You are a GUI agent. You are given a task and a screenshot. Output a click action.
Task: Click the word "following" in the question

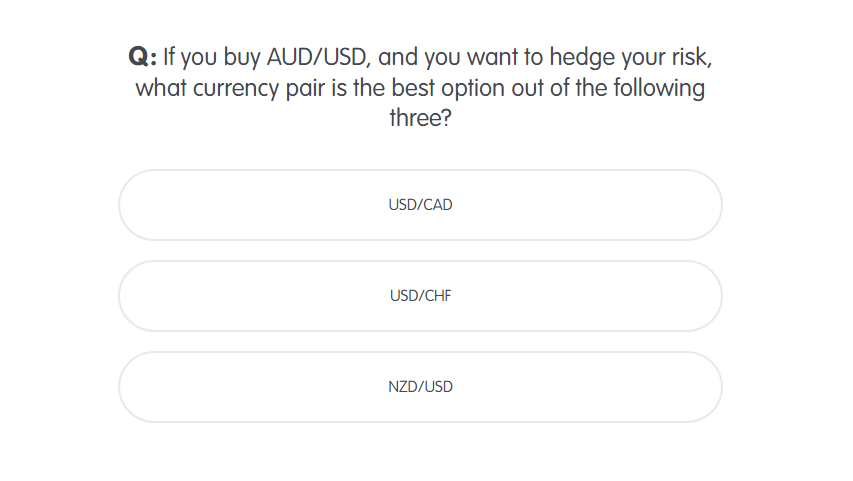[x=660, y=88]
